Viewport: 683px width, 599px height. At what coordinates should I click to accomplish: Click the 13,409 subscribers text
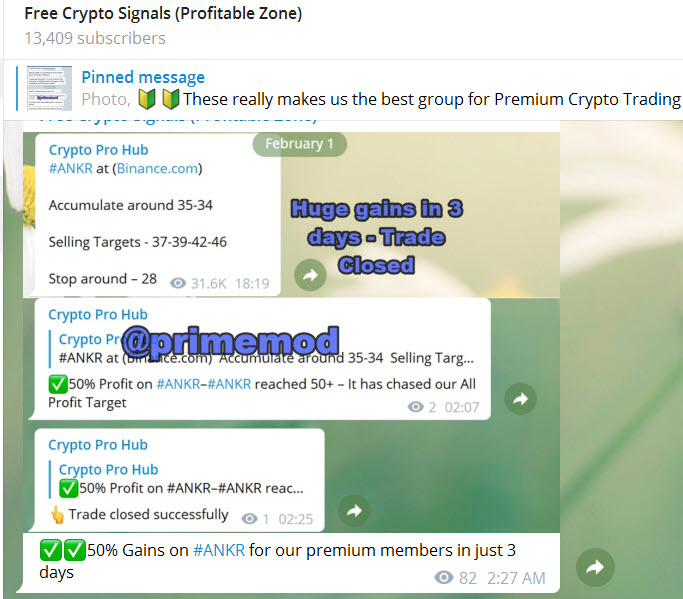click(x=95, y=38)
